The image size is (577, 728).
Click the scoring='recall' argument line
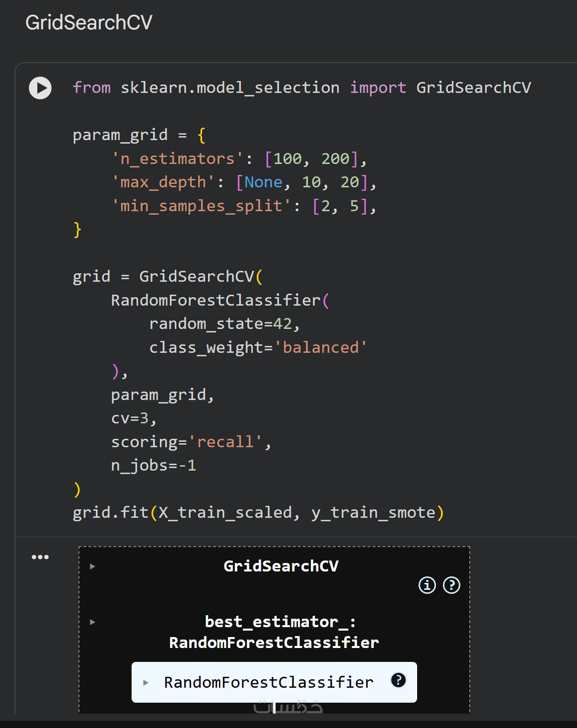(x=191, y=442)
